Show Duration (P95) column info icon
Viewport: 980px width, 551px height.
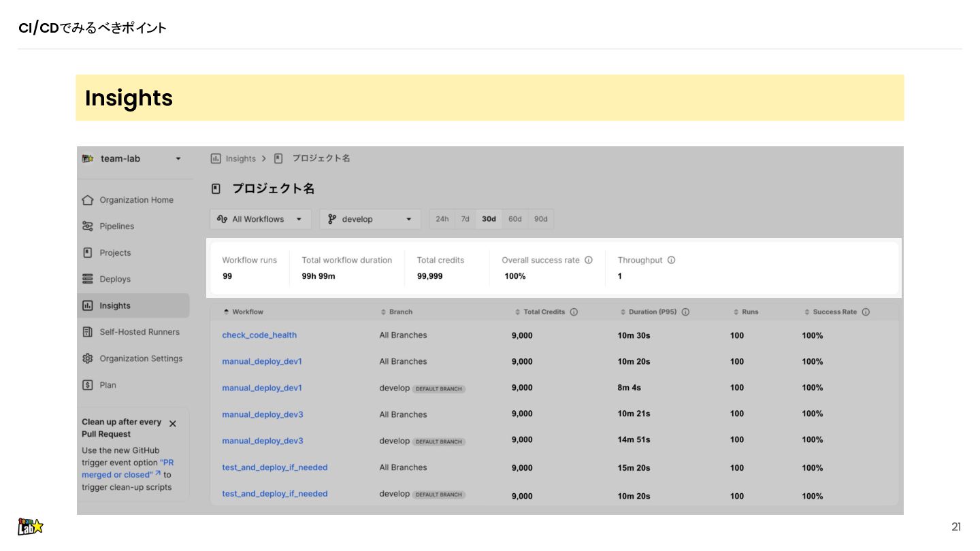(685, 312)
